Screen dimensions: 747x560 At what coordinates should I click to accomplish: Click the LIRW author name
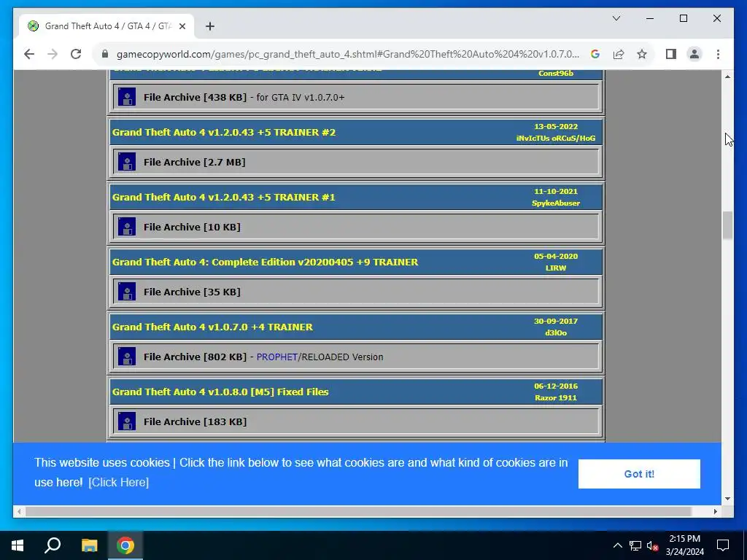tap(555, 268)
